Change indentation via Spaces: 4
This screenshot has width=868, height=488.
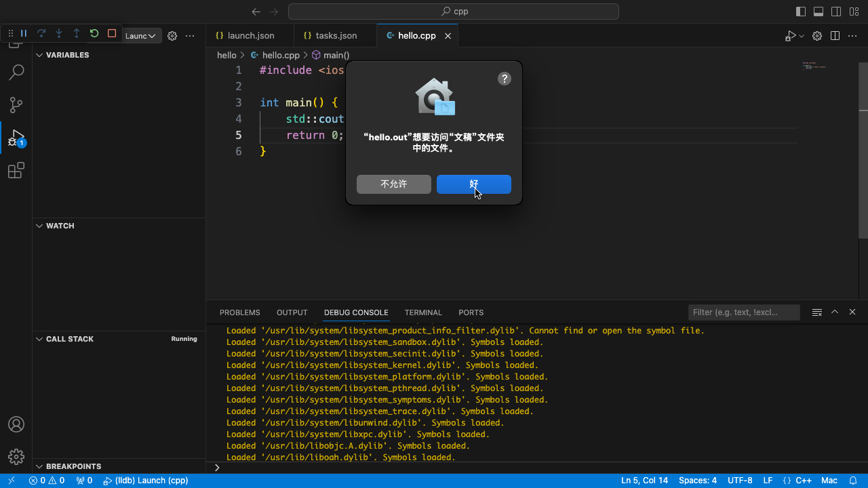(698, 481)
